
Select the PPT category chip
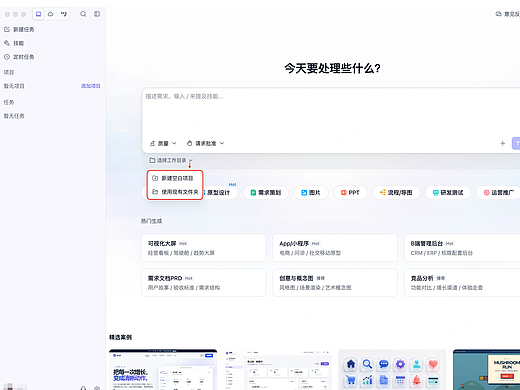[350, 193]
